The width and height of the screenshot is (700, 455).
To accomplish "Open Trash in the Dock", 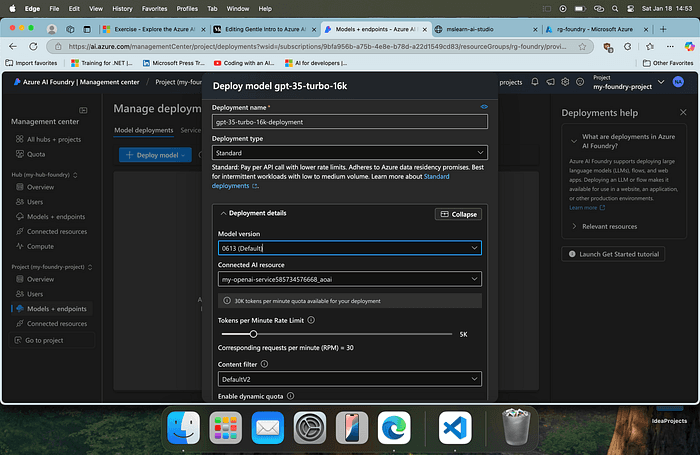I will (516, 427).
